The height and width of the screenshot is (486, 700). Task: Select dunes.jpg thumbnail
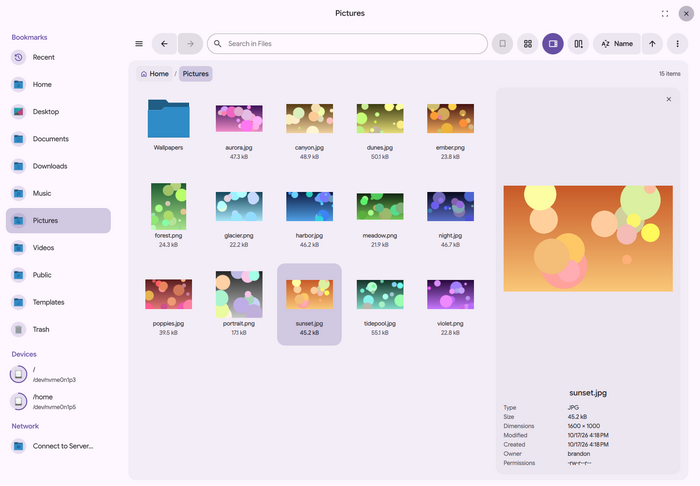point(380,119)
